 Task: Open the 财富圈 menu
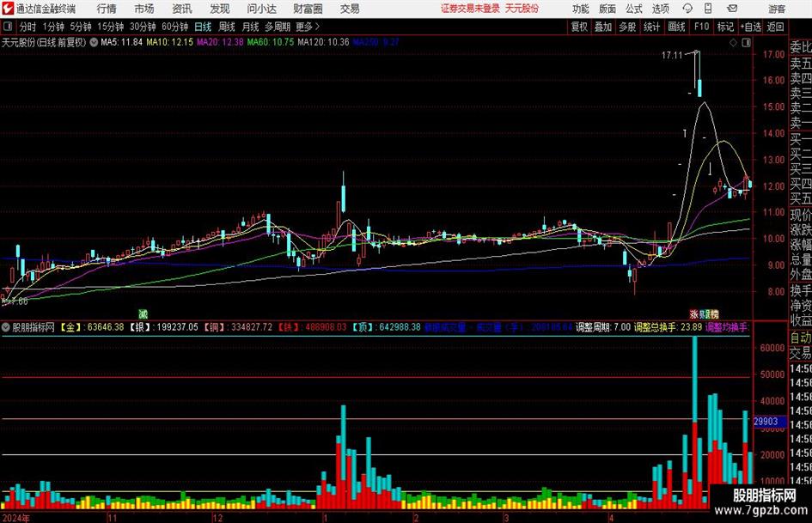click(308, 9)
